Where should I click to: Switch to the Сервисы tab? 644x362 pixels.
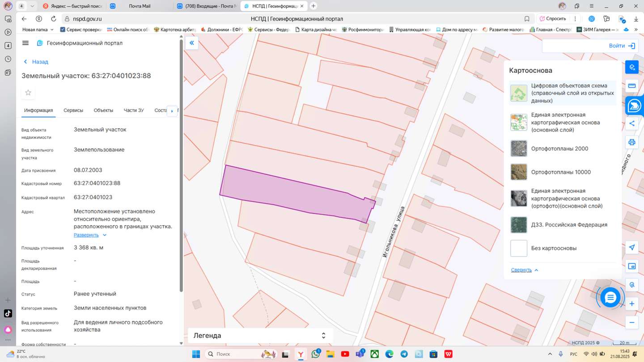click(x=73, y=110)
